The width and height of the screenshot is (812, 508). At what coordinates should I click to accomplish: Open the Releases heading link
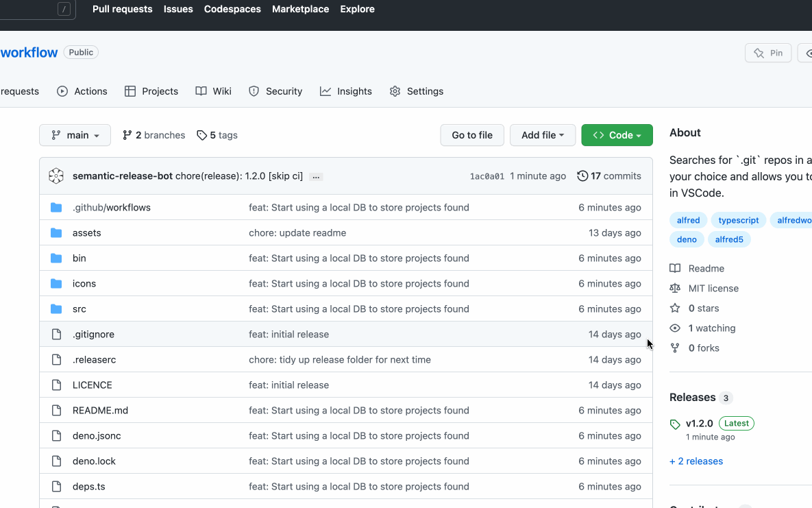pos(692,398)
